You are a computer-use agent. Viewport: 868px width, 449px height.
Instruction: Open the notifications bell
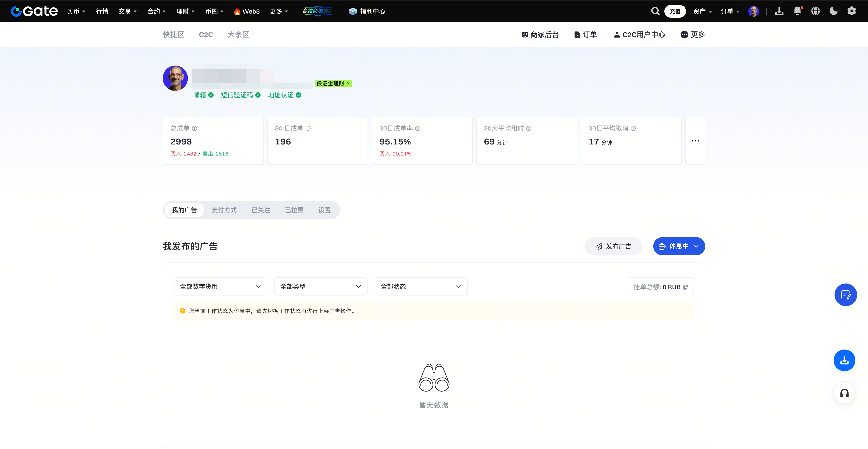pyautogui.click(x=797, y=11)
